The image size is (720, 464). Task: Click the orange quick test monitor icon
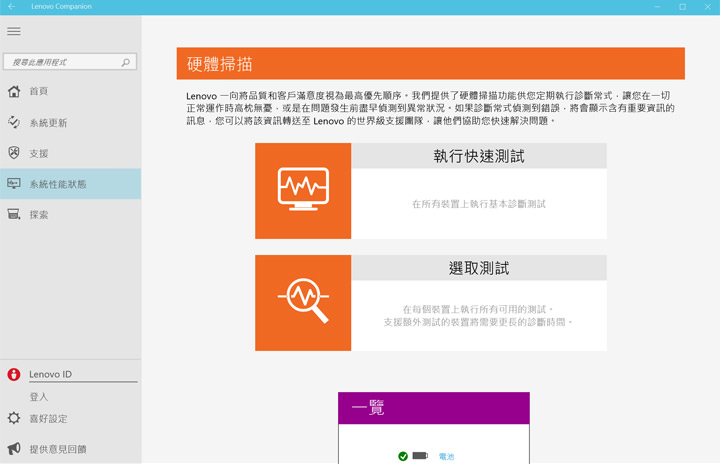click(303, 190)
